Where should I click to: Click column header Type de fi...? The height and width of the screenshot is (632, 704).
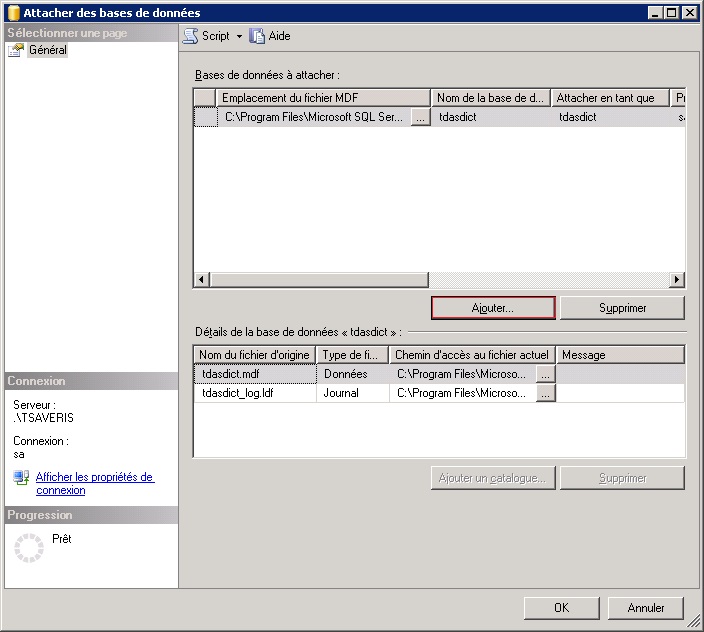[x=352, y=355]
